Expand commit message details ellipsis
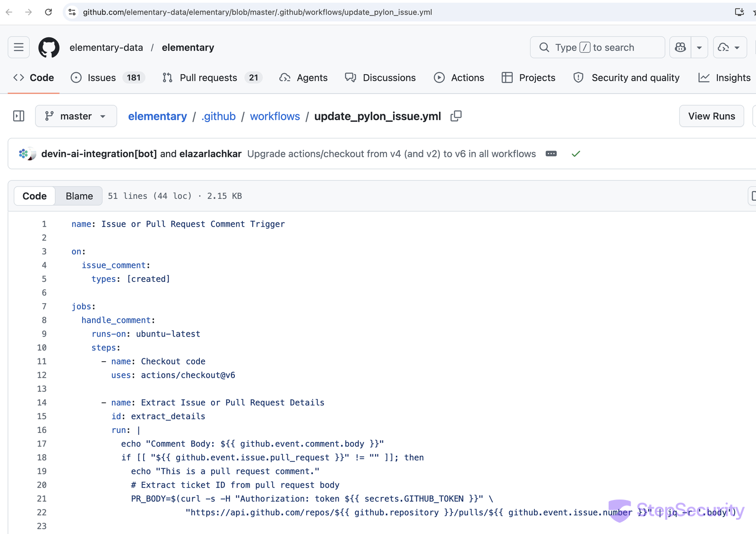The width and height of the screenshot is (756, 534). pyautogui.click(x=551, y=154)
